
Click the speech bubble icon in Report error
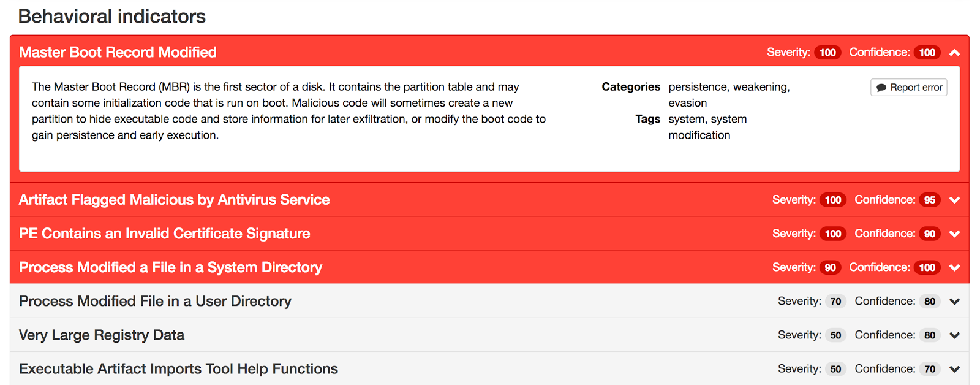tap(881, 88)
